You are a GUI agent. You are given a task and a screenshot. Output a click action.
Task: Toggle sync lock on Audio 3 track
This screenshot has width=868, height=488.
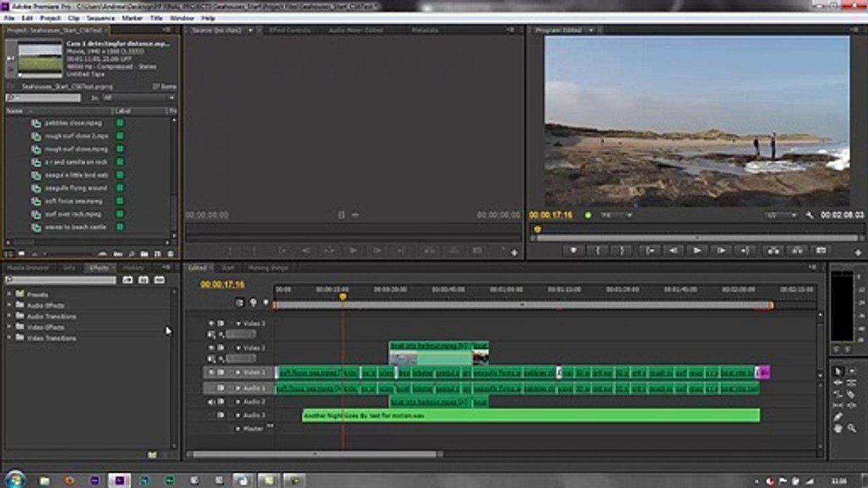(221, 415)
